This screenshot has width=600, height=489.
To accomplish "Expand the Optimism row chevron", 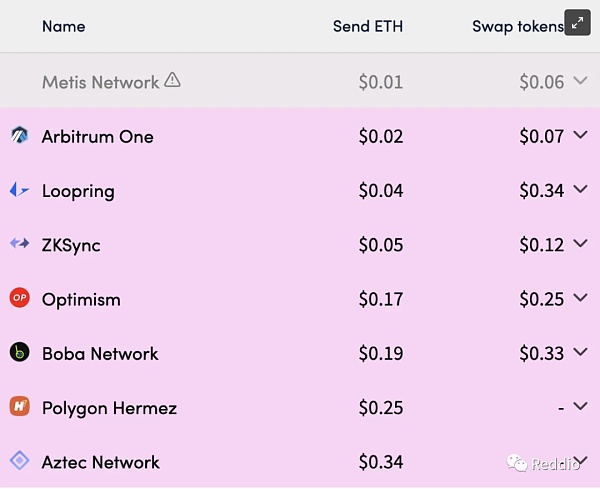I will 580,298.
